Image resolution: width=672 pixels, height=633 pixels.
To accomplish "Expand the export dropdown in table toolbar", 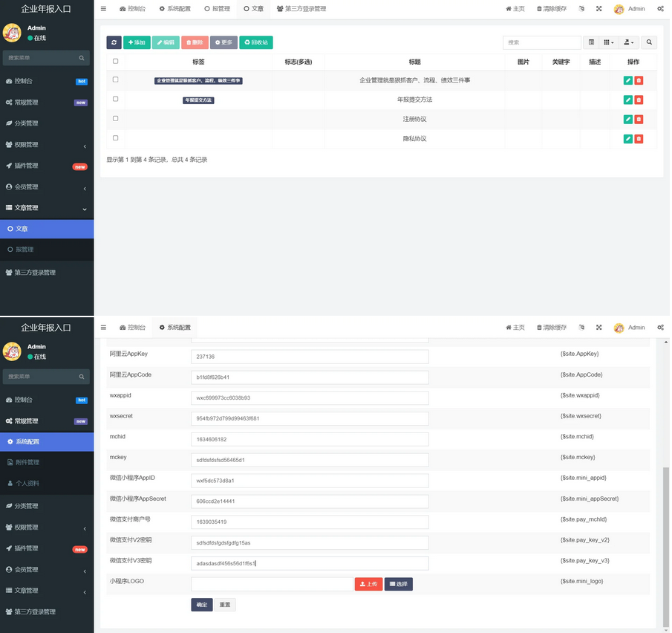I will click(x=628, y=42).
